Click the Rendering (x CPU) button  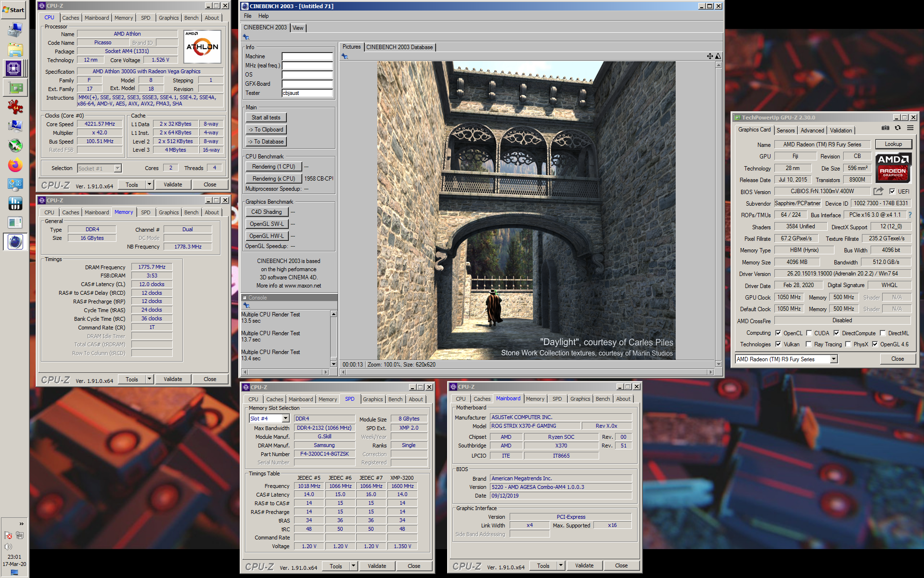click(x=273, y=179)
